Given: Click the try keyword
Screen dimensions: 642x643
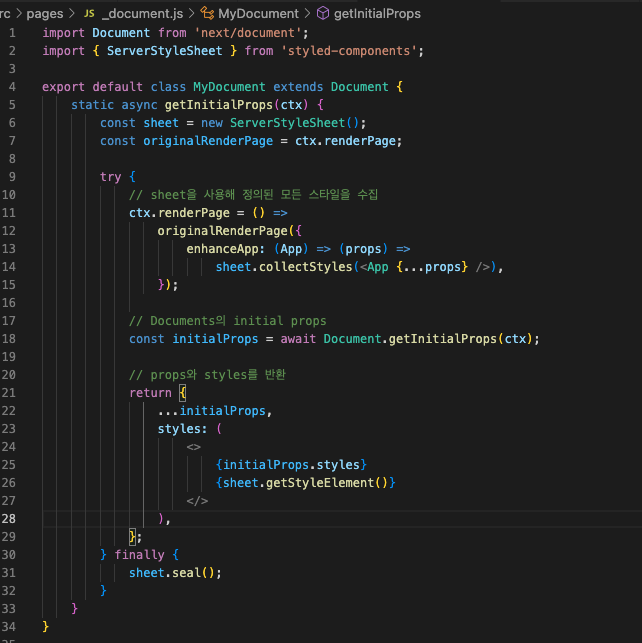Looking at the screenshot, I should tap(111, 177).
